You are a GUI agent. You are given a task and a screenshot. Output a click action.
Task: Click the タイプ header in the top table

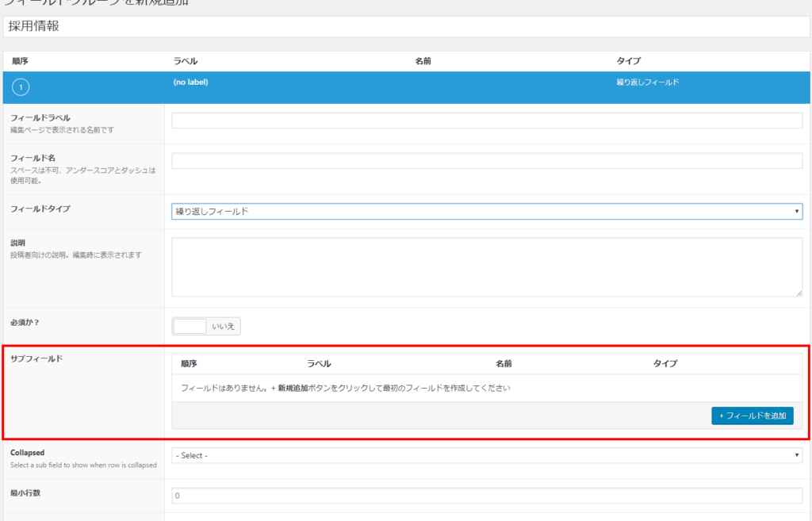(628, 61)
